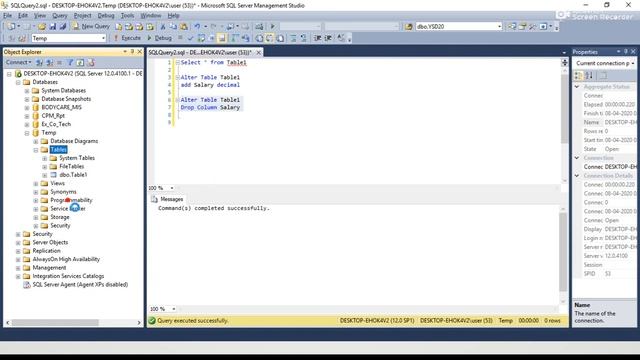This screenshot has width=640, height=360.
Task: Click the Parse checkmark icon
Action: (190, 38)
